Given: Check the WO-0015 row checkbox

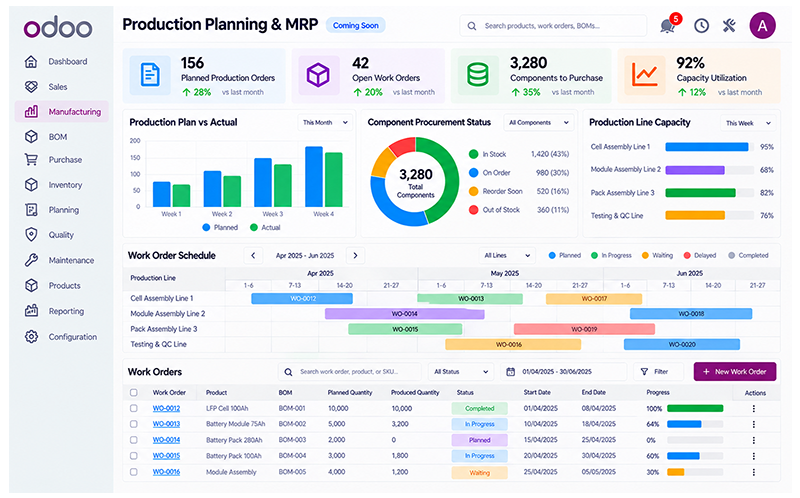Looking at the screenshot, I should [134, 456].
